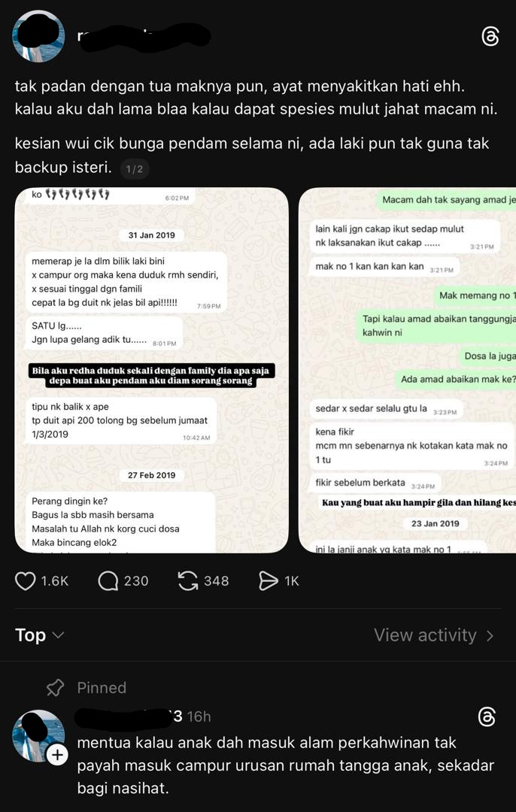The width and height of the screenshot is (516, 812).
Task: Open the pinned commenter's username
Action: click(129, 717)
